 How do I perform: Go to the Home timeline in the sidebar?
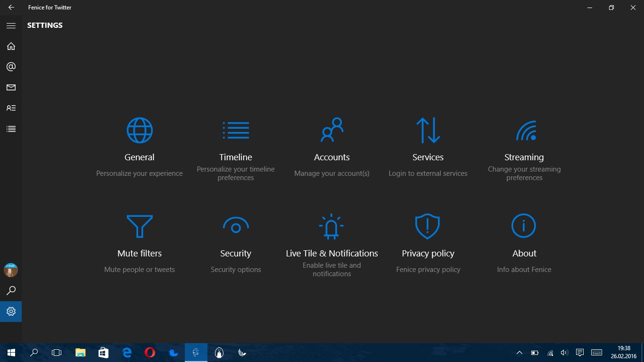(x=11, y=46)
